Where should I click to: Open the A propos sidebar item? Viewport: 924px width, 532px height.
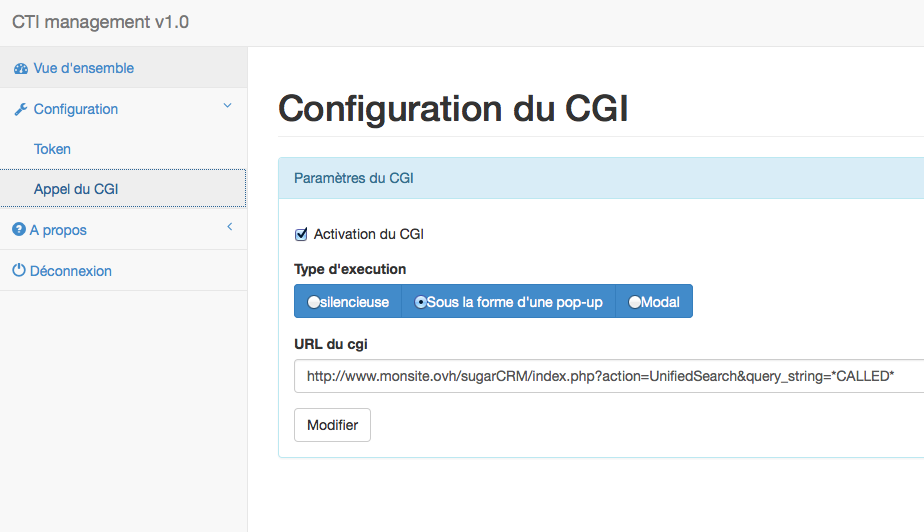point(58,230)
